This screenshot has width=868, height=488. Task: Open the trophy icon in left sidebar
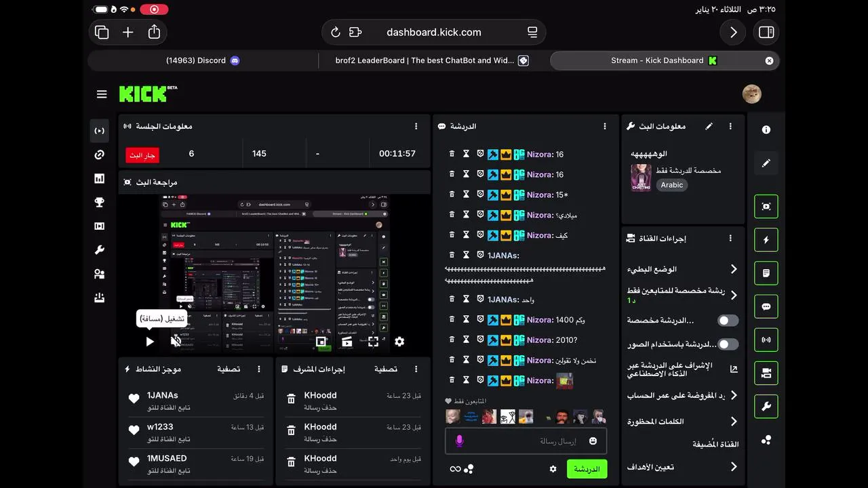point(100,203)
